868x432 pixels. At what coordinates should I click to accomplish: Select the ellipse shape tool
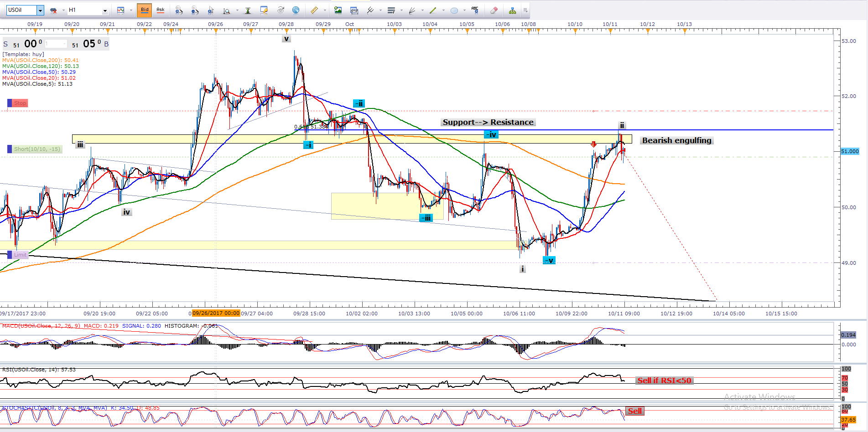click(x=454, y=10)
